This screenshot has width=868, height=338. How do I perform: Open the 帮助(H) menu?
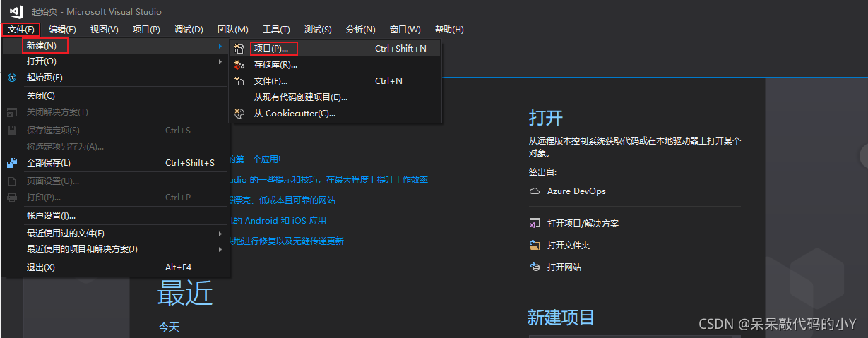(449, 30)
